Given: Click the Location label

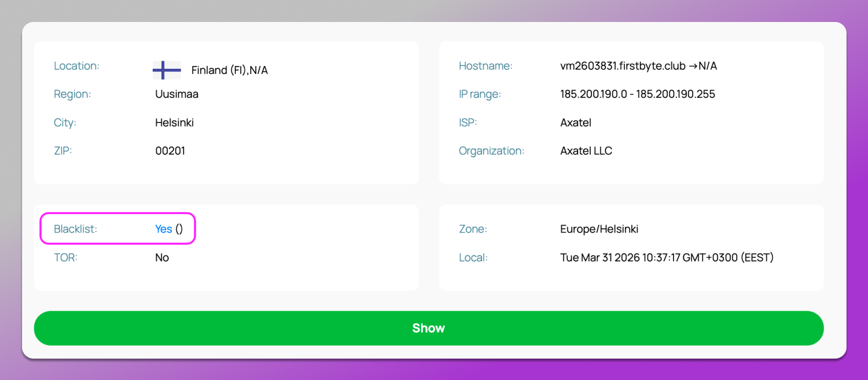Looking at the screenshot, I should point(76,66).
